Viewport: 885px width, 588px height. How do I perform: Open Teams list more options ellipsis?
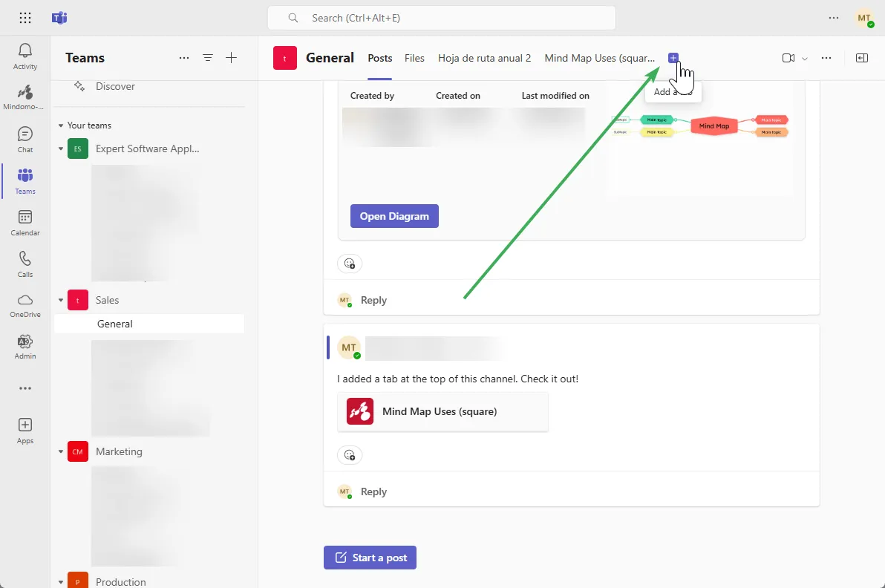[184, 58]
